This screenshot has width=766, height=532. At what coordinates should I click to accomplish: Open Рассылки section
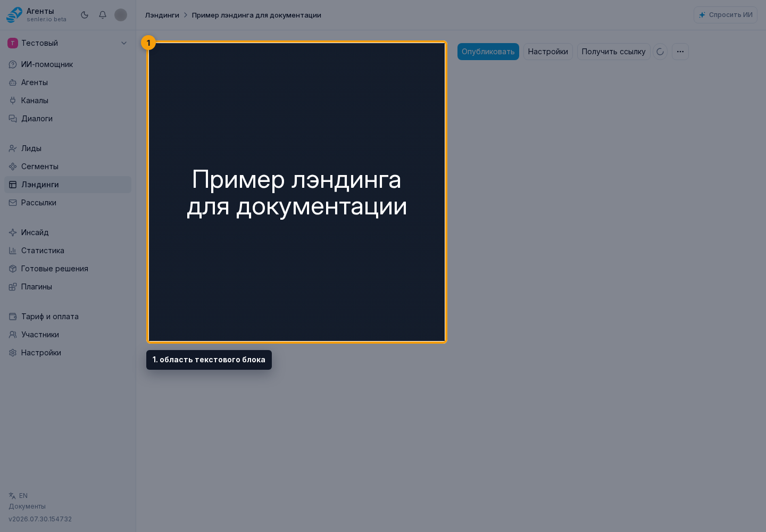68,203
